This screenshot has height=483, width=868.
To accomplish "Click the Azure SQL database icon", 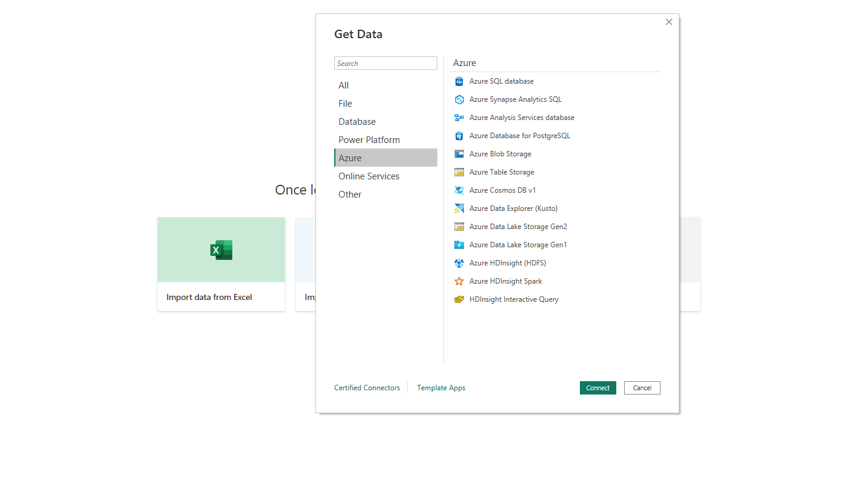I will [459, 81].
